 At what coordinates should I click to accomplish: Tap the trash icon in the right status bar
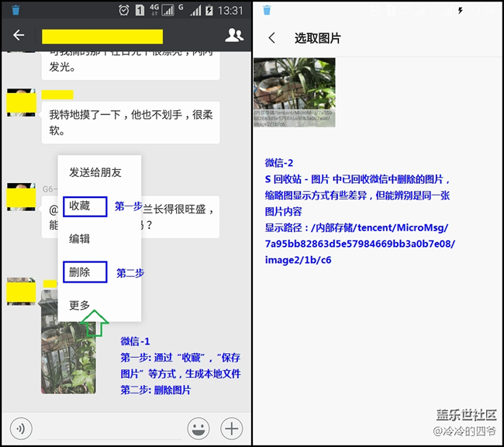(x=267, y=10)
